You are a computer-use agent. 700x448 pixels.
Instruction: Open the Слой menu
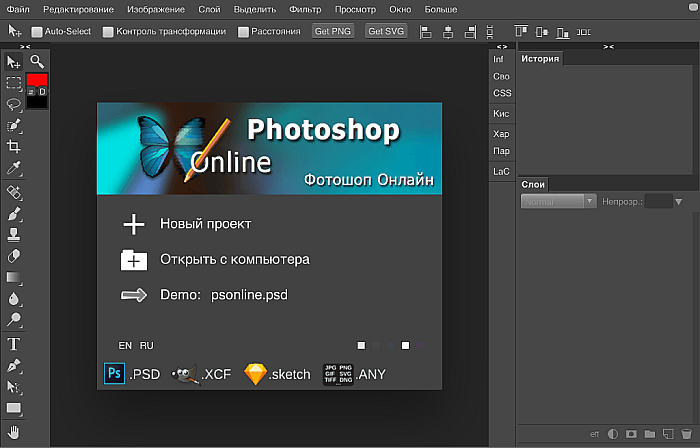(209, 9)
